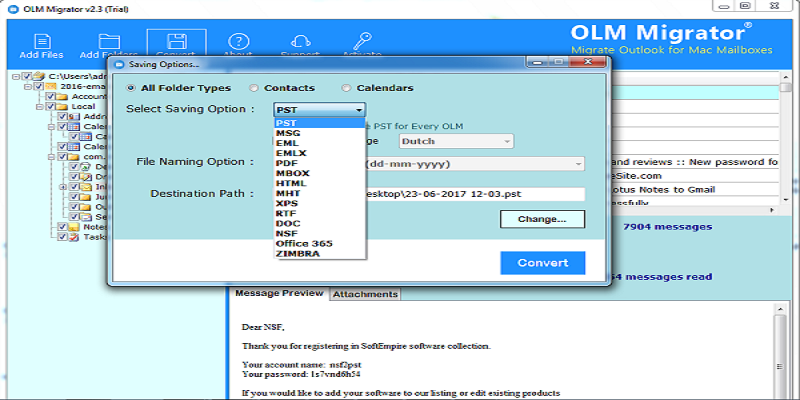Image resolution: width=800 pixels, height=400 pixels.
Task: Collapse the com. folder node
Action: click(x=52, y=157)
